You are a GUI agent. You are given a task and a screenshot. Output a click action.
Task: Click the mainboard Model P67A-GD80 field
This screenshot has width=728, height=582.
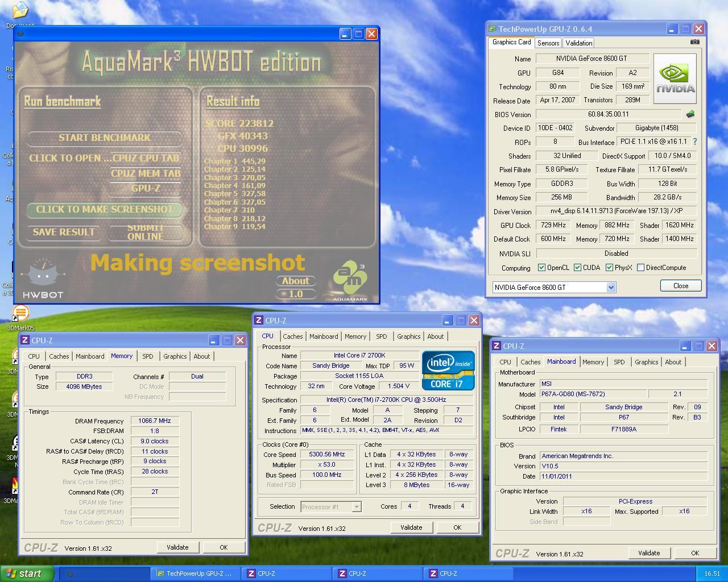(593, 394)
